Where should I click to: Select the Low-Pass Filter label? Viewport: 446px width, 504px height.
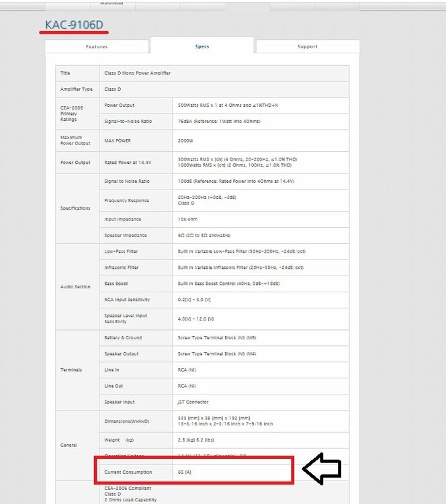coord(121,251)
